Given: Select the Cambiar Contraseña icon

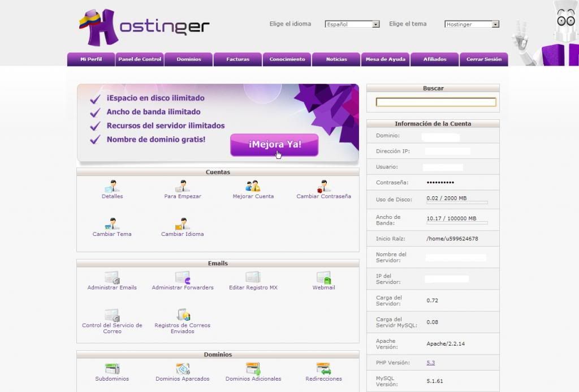Looking at the screenshot, I should pyautogui.click(x=323, y=186).
